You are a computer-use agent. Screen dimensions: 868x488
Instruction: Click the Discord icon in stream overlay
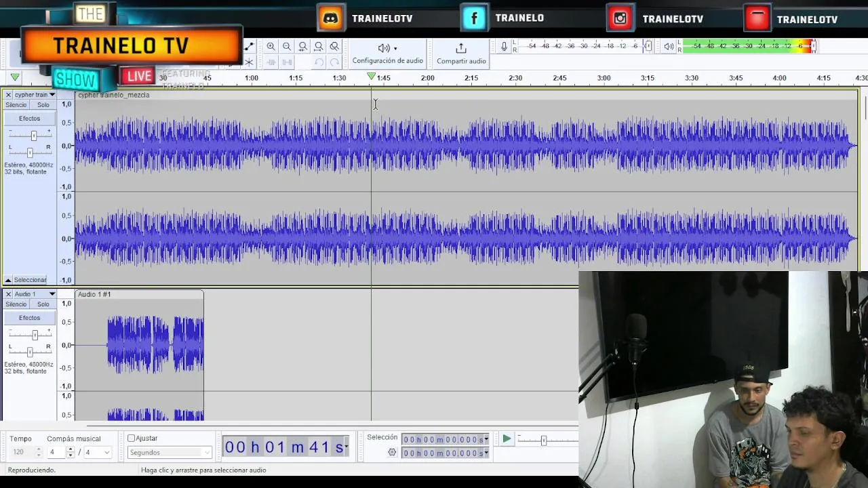(331, 18)
